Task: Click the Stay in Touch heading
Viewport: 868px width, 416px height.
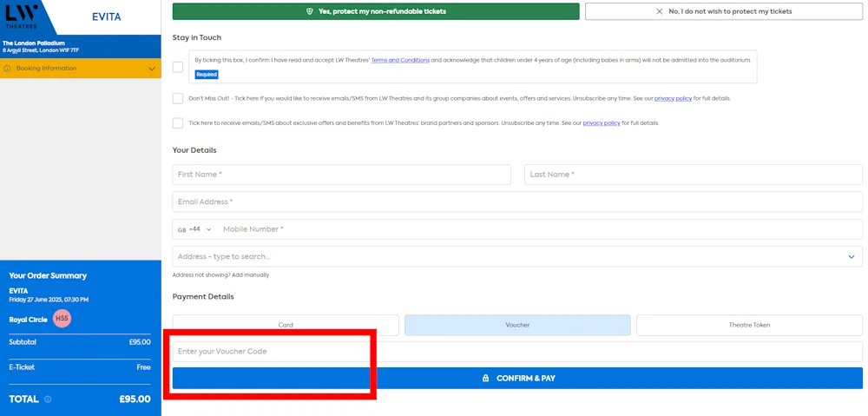Action: tap(196, 37)
